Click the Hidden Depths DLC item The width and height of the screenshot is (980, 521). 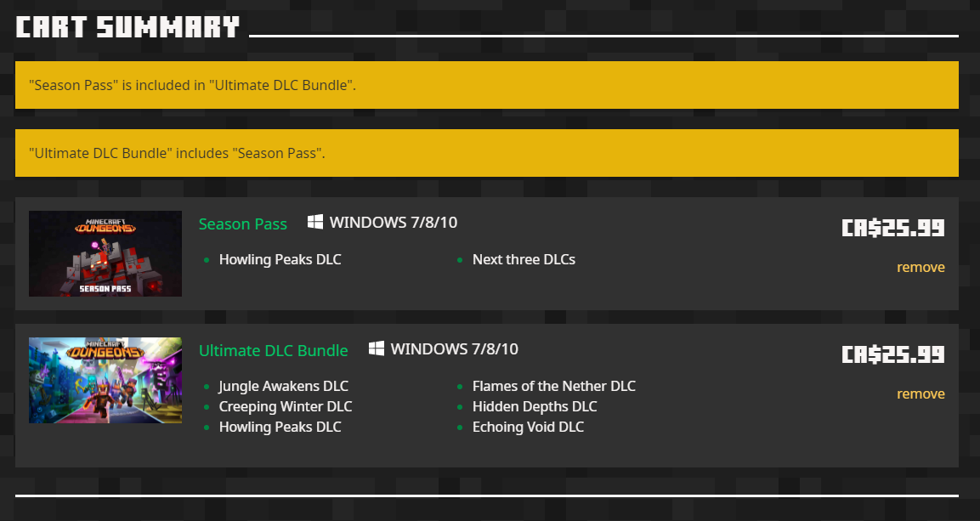coord(535,406)
